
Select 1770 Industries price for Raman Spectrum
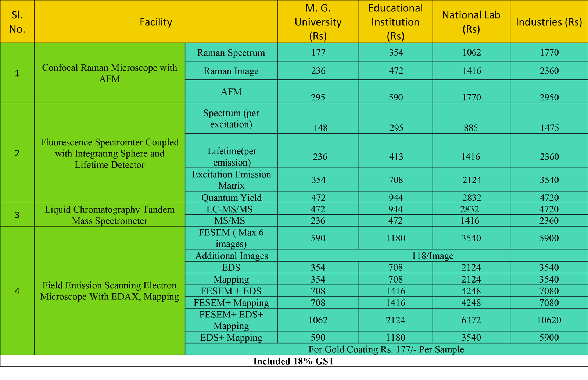click(x=549, y=52)
